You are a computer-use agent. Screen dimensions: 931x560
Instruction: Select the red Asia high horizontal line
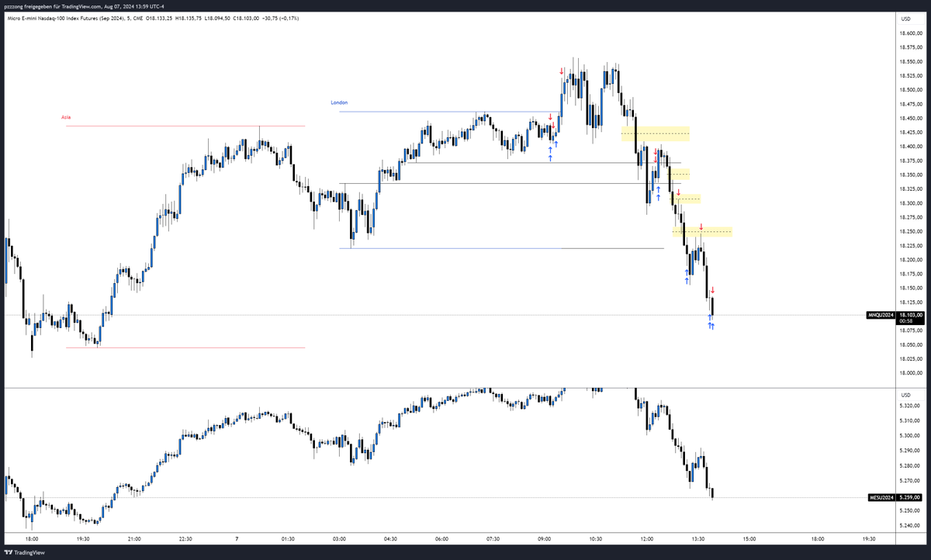(185, 126)
